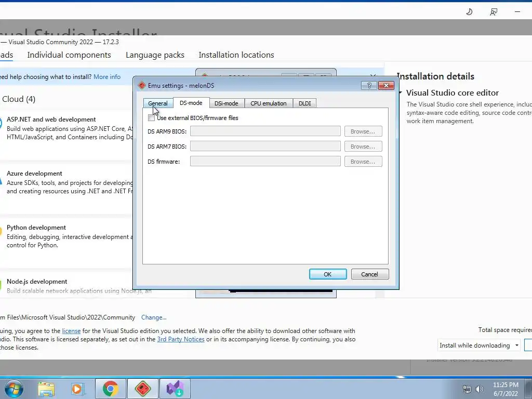The width and height of the screenshot is (532, 399).
Task: Switch to the DLDI tab
Action: [x=304, y=103]
